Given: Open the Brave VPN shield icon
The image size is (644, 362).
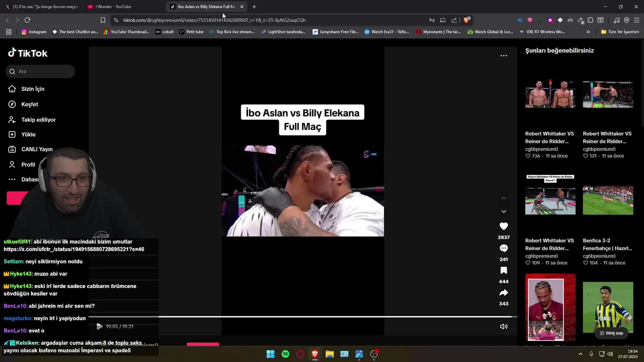Looking at the screenshot, I should [626, 20].
